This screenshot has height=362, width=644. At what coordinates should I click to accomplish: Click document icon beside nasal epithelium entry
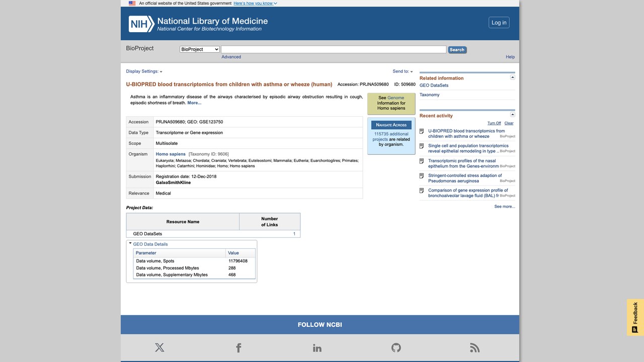pos(422,161)
